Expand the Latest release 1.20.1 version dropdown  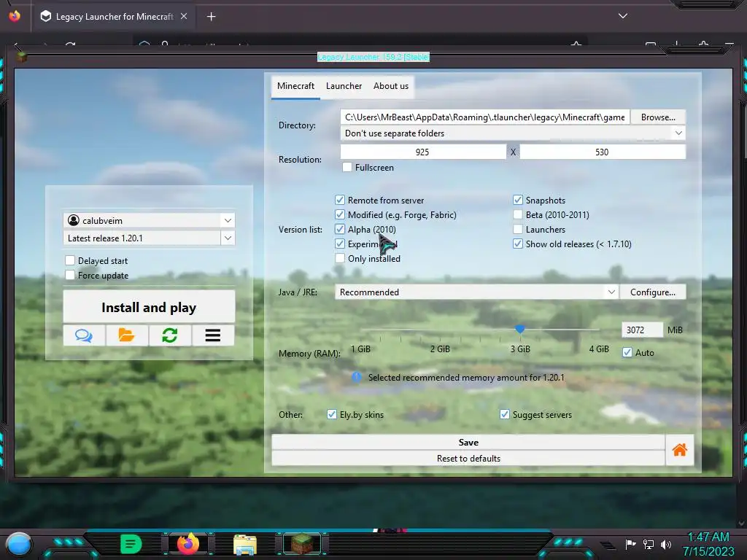click(228, 238)
